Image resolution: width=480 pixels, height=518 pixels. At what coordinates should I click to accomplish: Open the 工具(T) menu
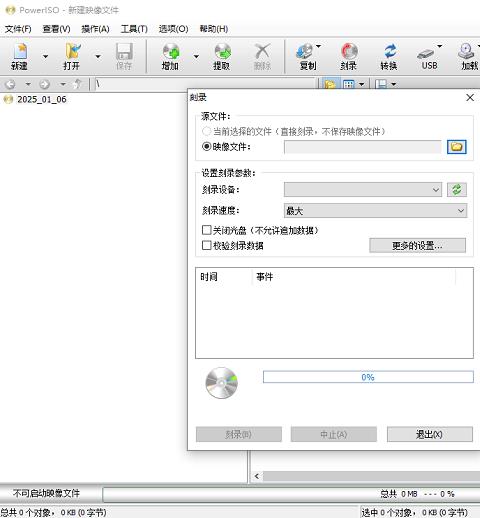point(134,29)
